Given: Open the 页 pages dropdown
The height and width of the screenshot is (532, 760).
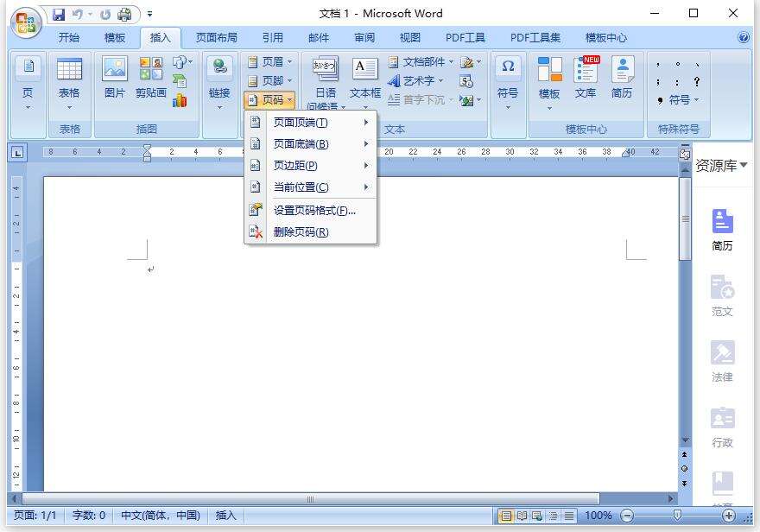Looking at the screenshot, I should click(28, 85).
